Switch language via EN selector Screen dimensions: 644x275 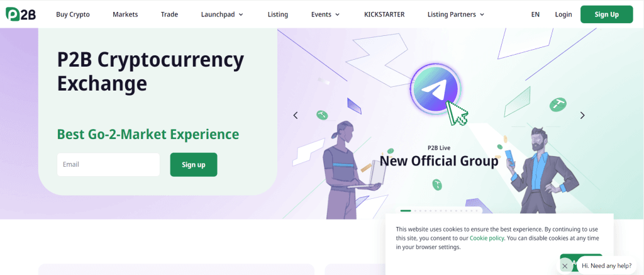coord(535,14)
